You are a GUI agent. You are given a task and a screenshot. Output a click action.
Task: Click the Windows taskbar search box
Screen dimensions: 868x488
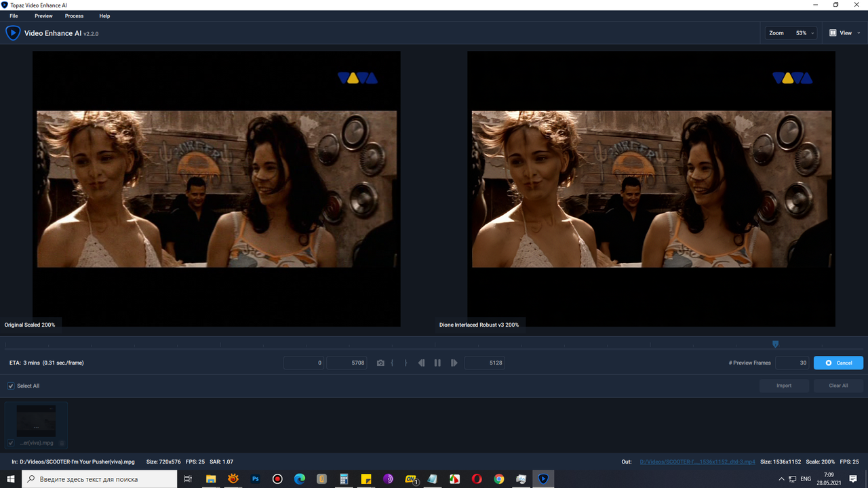pyautogui.click(x=100, y=479)
